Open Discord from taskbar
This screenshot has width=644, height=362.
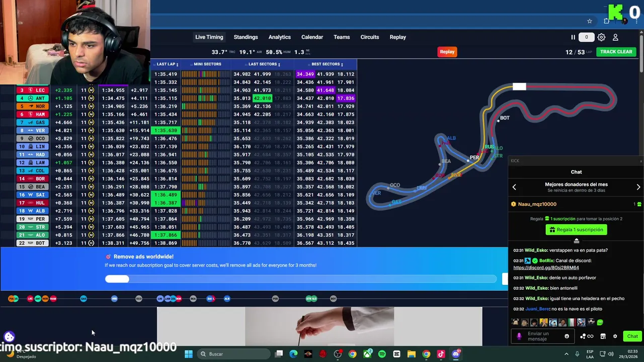[x=456, y=354]
